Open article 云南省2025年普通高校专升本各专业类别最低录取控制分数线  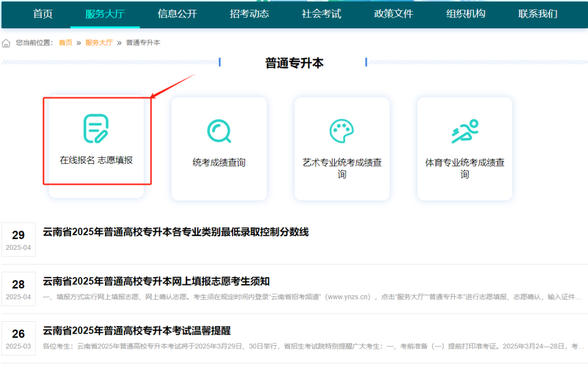(x=175, y=232)
